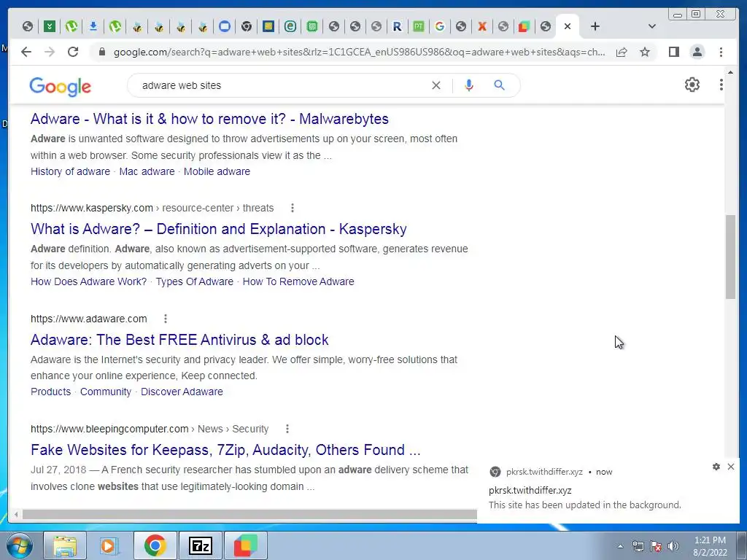Reload the current Google results page

point(73,52)
